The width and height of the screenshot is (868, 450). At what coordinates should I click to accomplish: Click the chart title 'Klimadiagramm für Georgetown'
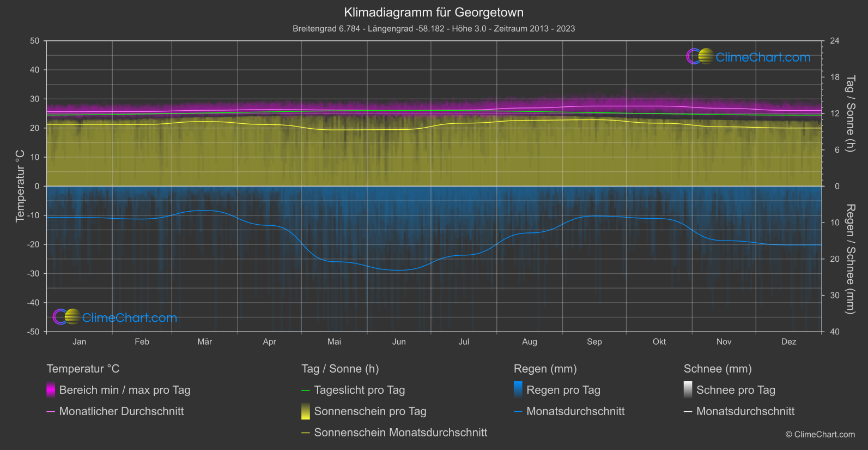point(434,12)
